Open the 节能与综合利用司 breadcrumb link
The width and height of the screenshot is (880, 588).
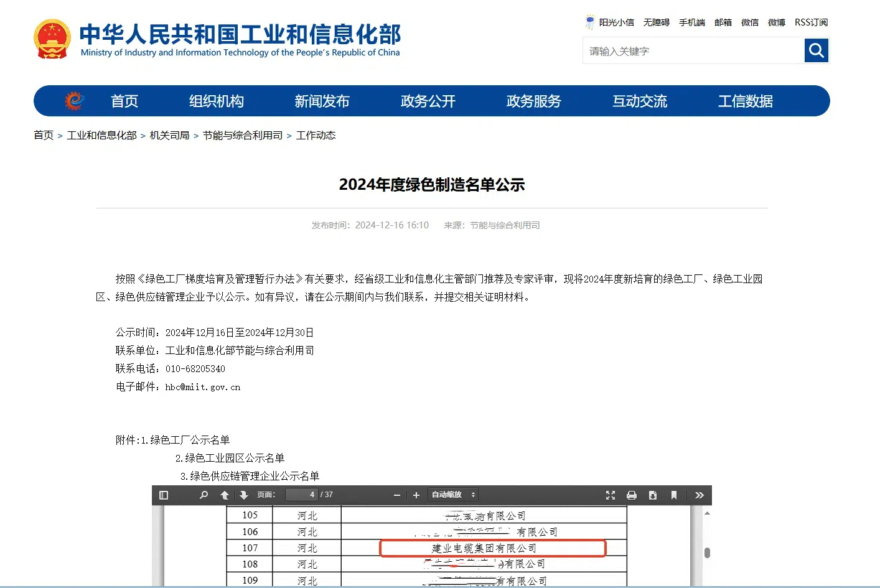(x=243, y=135)
